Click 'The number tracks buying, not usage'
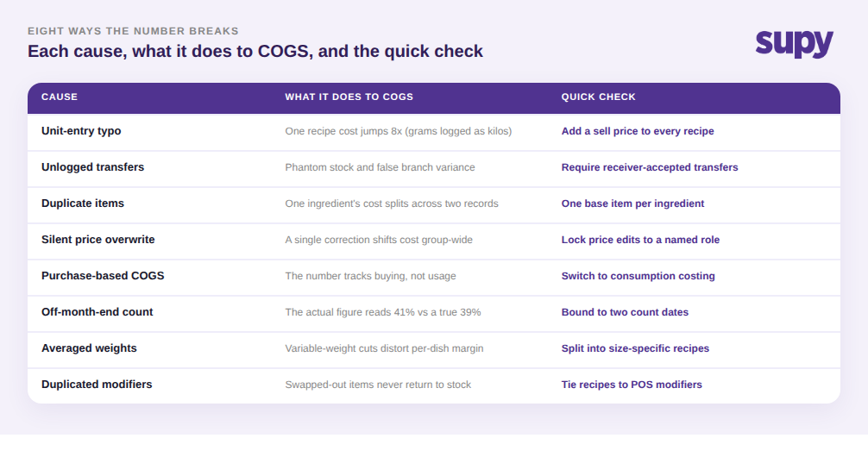 370,276
